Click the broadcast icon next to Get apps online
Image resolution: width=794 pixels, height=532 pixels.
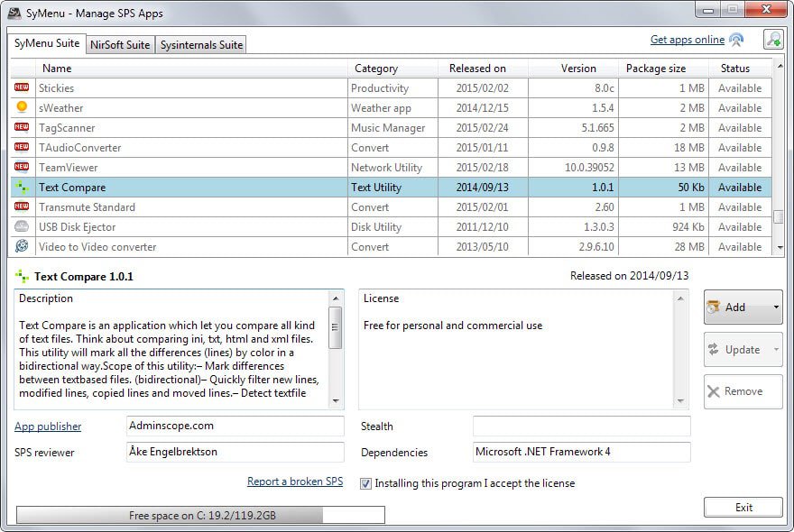tap(736, 40)
